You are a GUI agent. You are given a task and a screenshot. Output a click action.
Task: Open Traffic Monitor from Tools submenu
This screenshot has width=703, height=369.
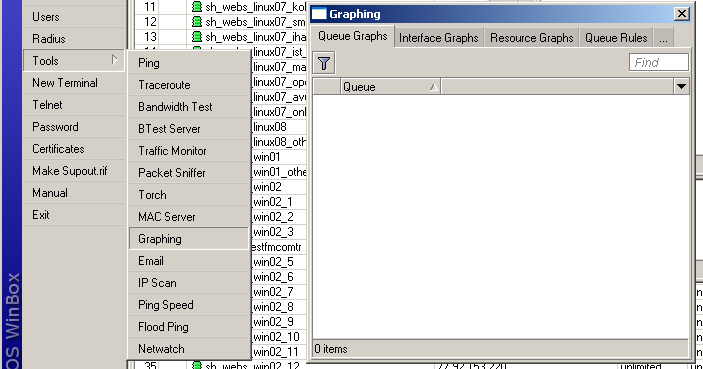point(189,151)
